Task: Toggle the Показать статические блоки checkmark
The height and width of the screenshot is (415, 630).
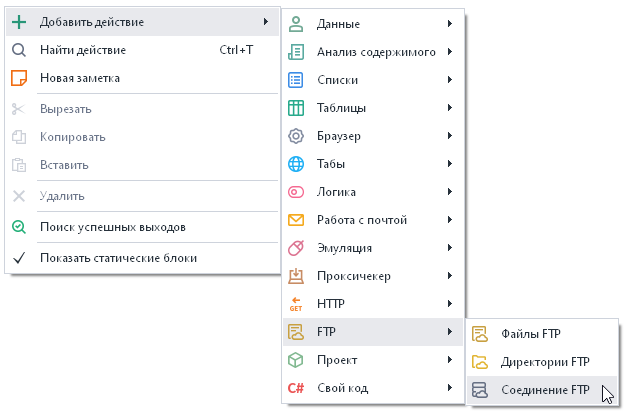Action: pyautogui.click(x=18, y=257)
